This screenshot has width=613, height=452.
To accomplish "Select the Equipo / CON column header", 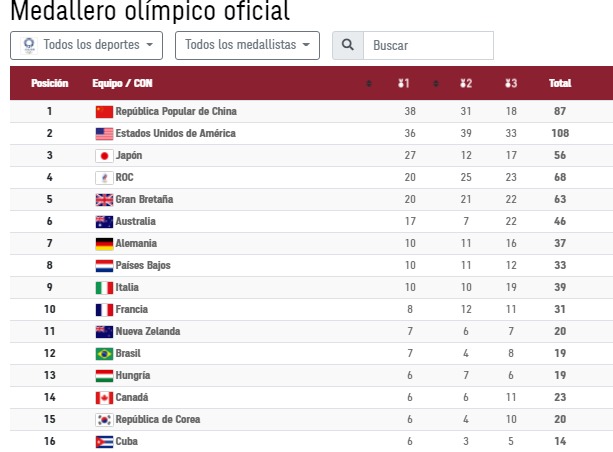I will tap(122, 83).
